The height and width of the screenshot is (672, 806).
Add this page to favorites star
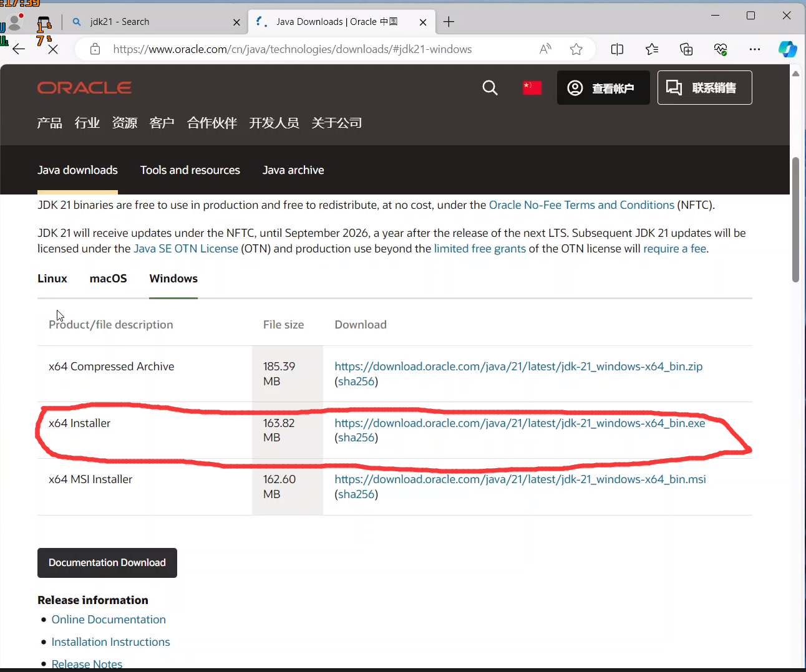[x=576, y=49]
